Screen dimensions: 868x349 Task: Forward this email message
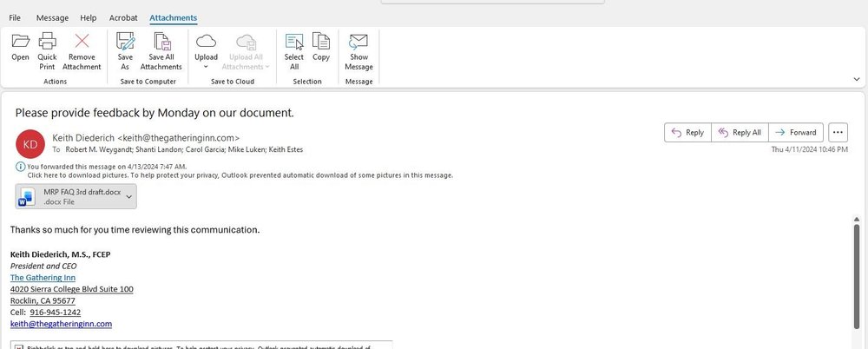(796, 133)
